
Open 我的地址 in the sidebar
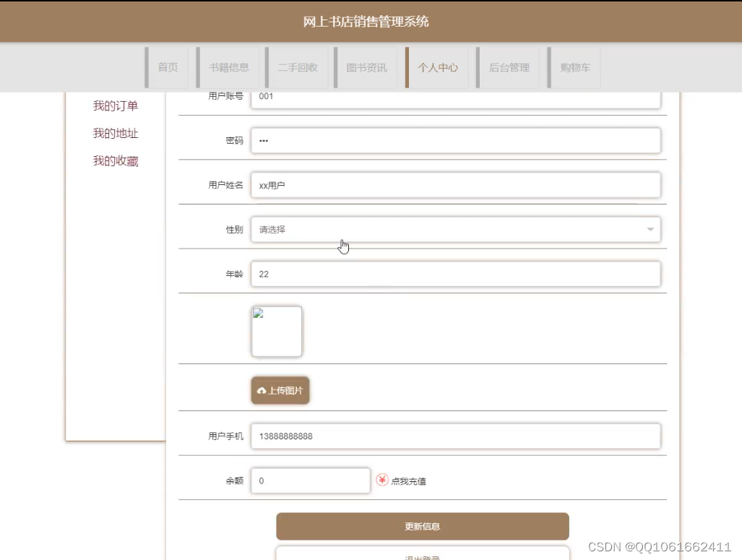click(x=116, y=133)
